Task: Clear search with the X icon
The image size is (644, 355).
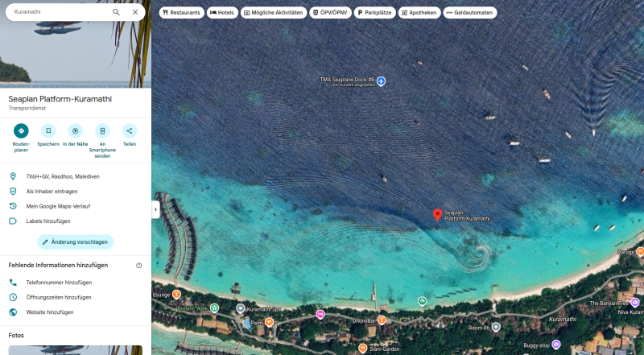Action: [x=135, y=12]
